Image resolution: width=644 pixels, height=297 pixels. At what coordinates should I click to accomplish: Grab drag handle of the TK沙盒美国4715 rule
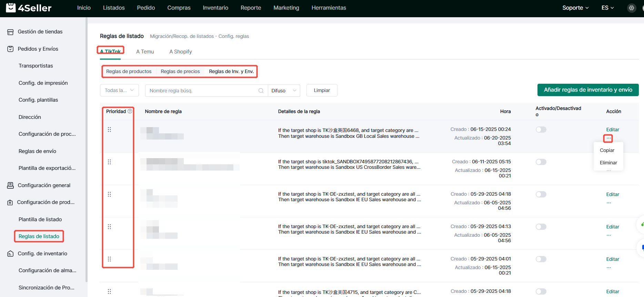[x=109, y=291]
